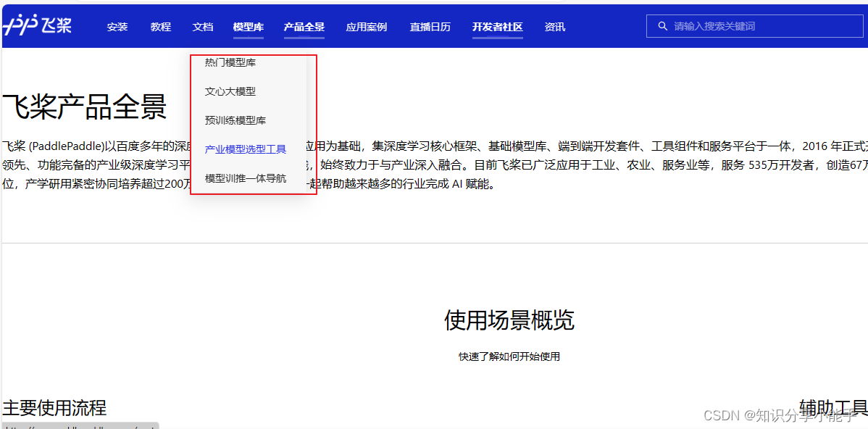Click the PaddlePaddle 飞桨 logo

pyautogui.click(x=37, y=25)
